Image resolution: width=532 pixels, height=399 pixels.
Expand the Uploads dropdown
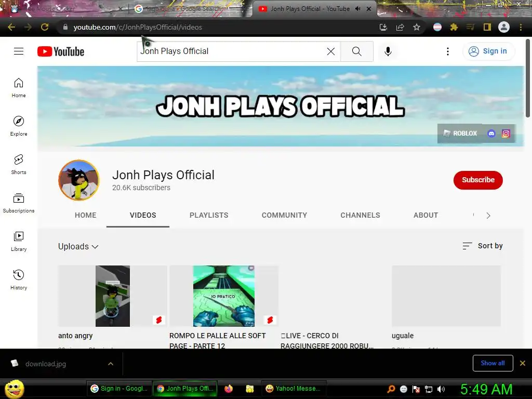click(78, 246)
